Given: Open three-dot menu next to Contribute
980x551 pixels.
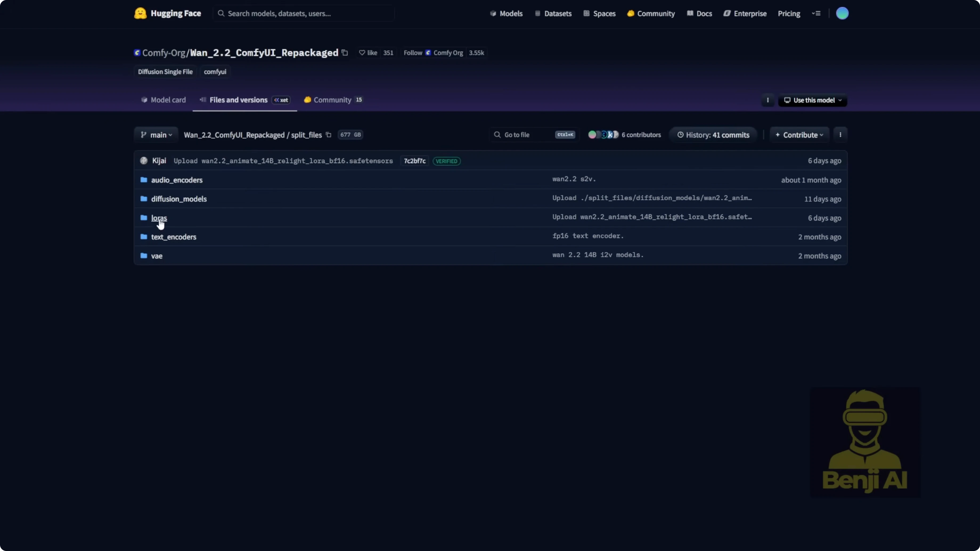Looking at the screenshot, I should click(840, 135).
